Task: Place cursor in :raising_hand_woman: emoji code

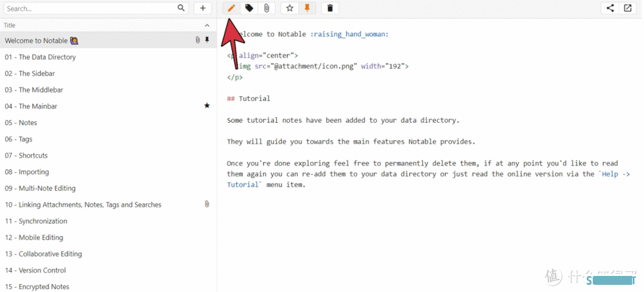Action: coord(349,35)
